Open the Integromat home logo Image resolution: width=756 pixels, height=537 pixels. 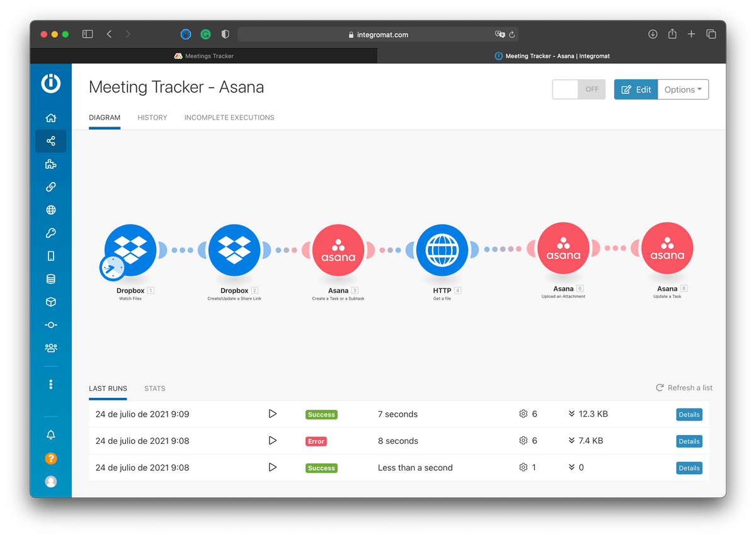pos(51,84)
